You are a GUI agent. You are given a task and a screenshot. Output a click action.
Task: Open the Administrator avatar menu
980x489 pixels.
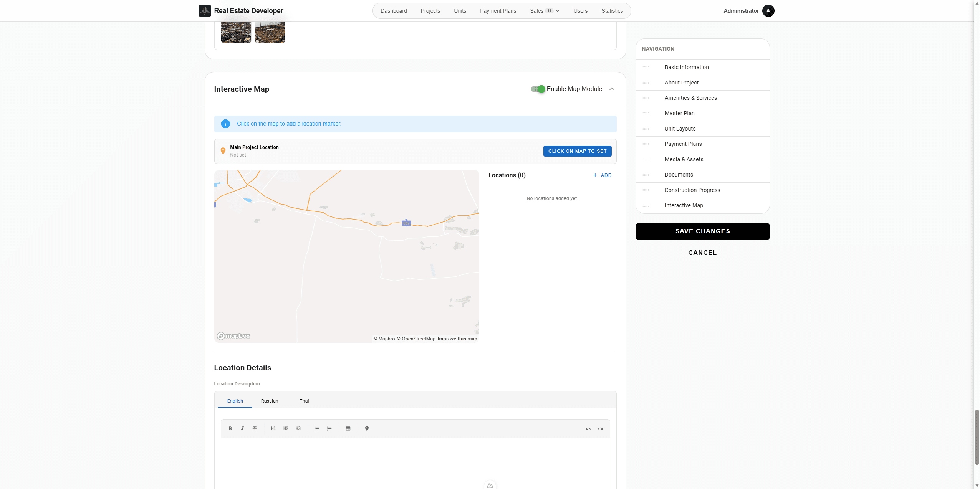click(768, 11)
